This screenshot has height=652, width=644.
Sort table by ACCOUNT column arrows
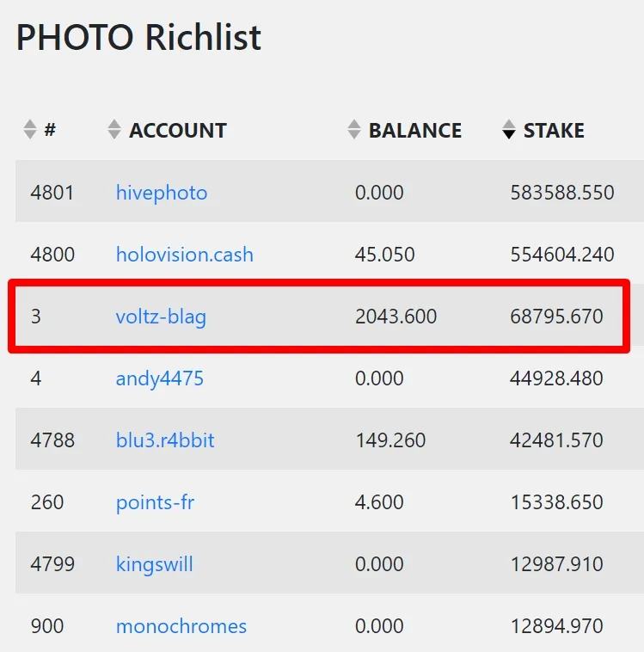[113, 129]
